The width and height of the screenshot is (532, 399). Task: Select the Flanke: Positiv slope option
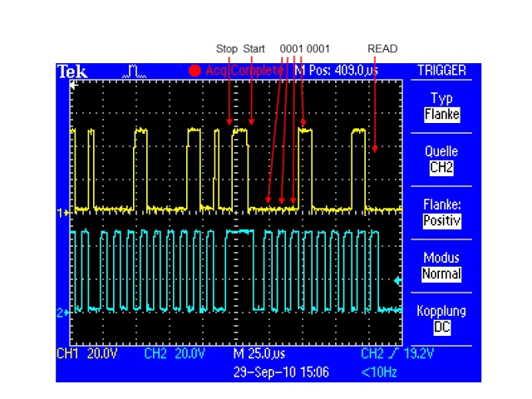click(x=441, y=213)
